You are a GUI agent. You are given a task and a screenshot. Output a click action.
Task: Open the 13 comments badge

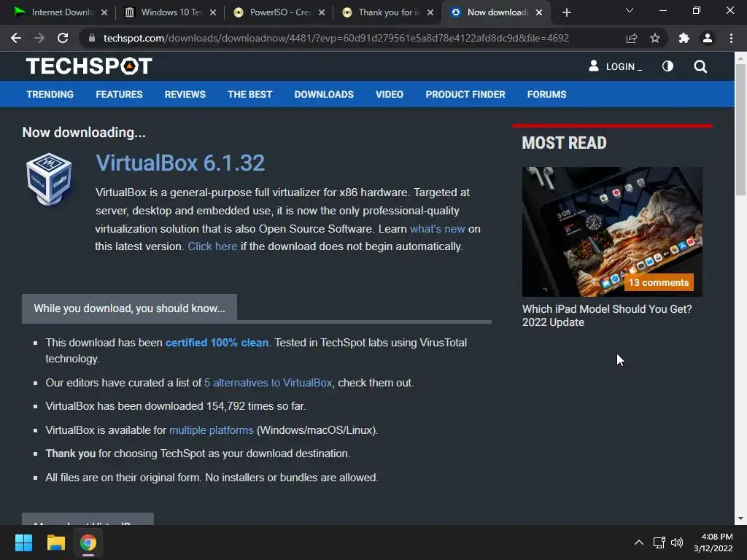pyautogui.click(x=659, y=282)
